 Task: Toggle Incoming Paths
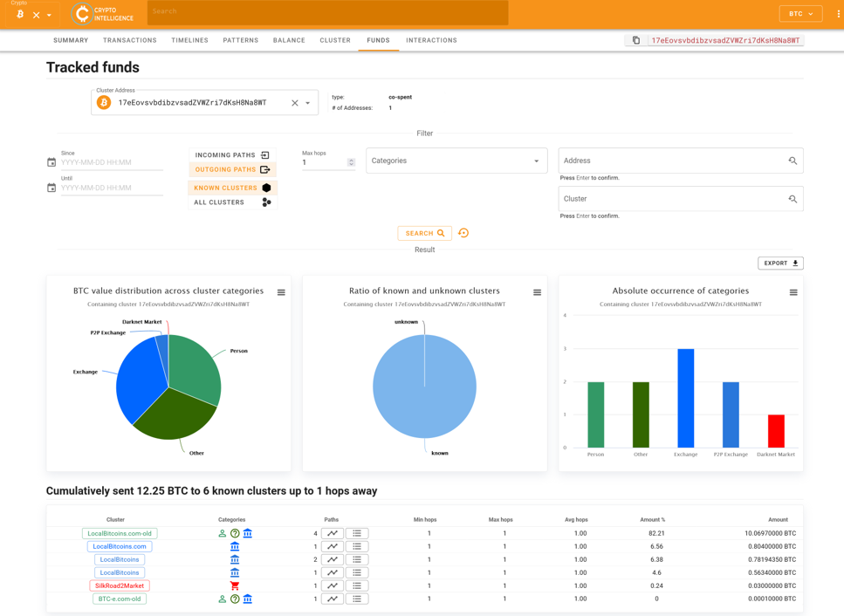[x=232, y=155]
